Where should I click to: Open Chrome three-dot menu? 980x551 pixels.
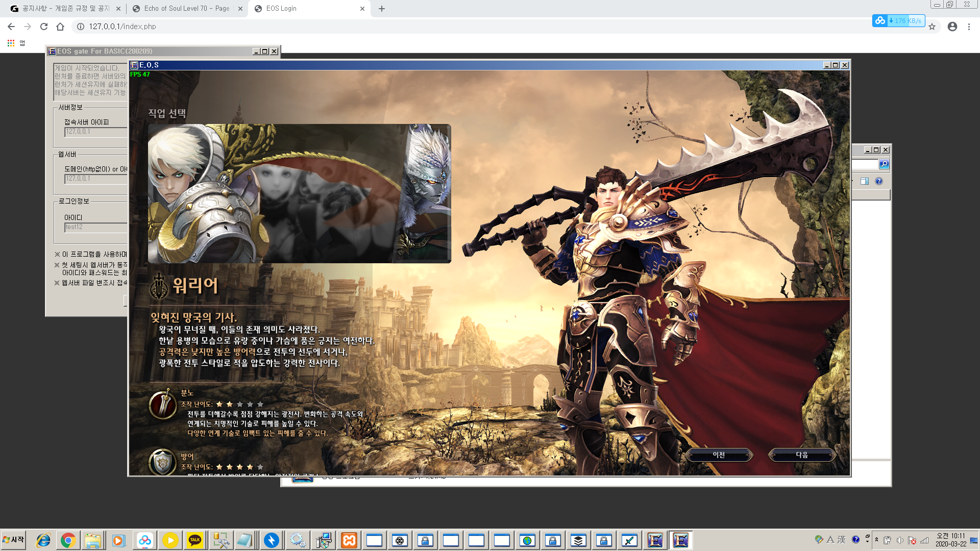coord(969,27)
